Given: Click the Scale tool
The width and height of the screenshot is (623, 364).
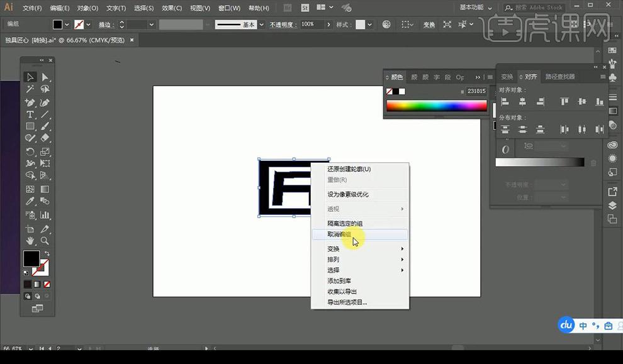Looking at the screenshot, I should (x=45, y=152).
